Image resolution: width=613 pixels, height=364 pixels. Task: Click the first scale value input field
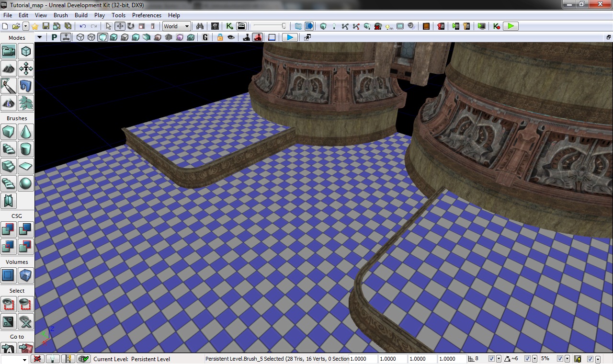click(x=363, y=359)
